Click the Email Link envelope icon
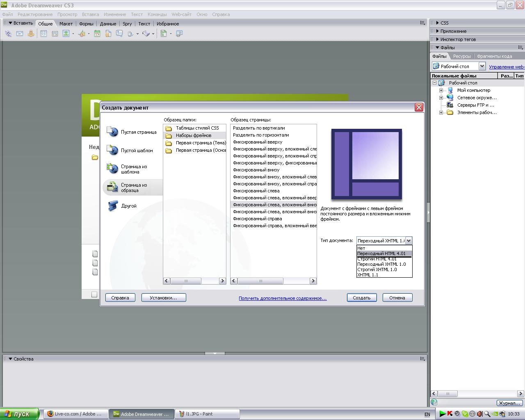Image resolution: width=525 pixels, height=420 pixels. pyautogui.click(x=19, y=34)
